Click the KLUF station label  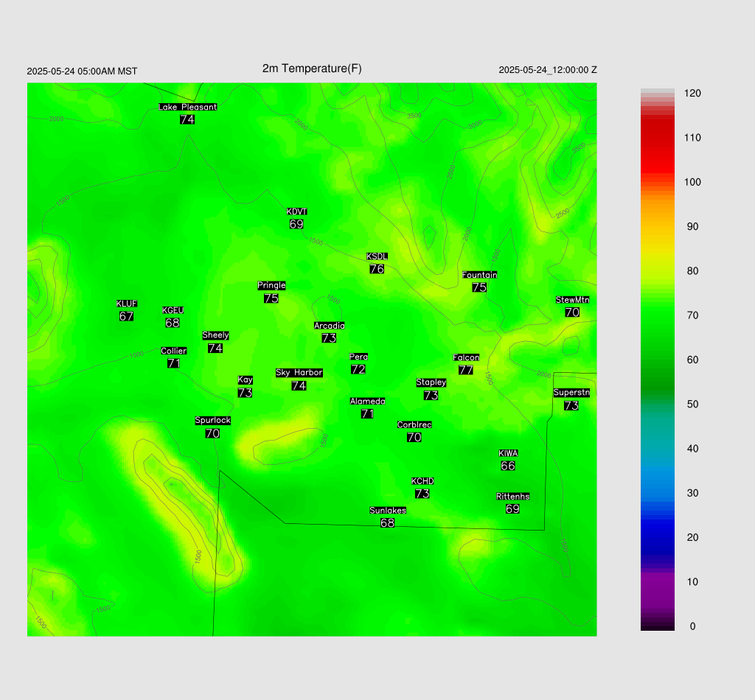coord(127,304)
